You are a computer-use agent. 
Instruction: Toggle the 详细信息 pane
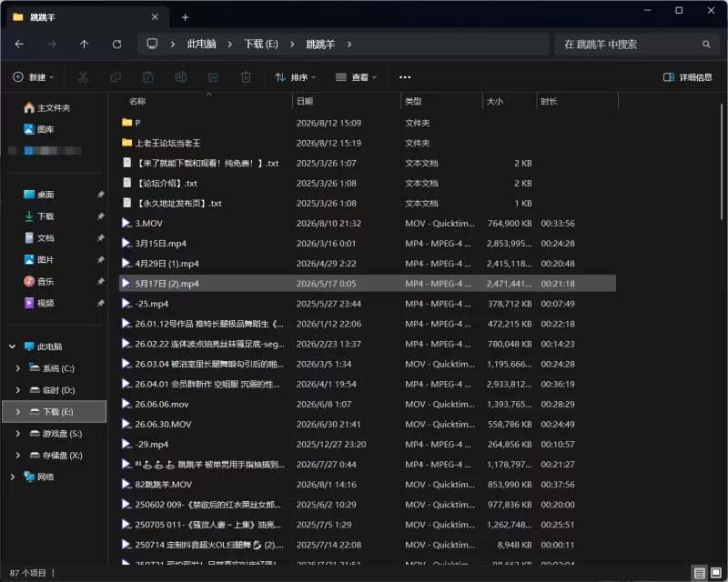tap(688, 77)
